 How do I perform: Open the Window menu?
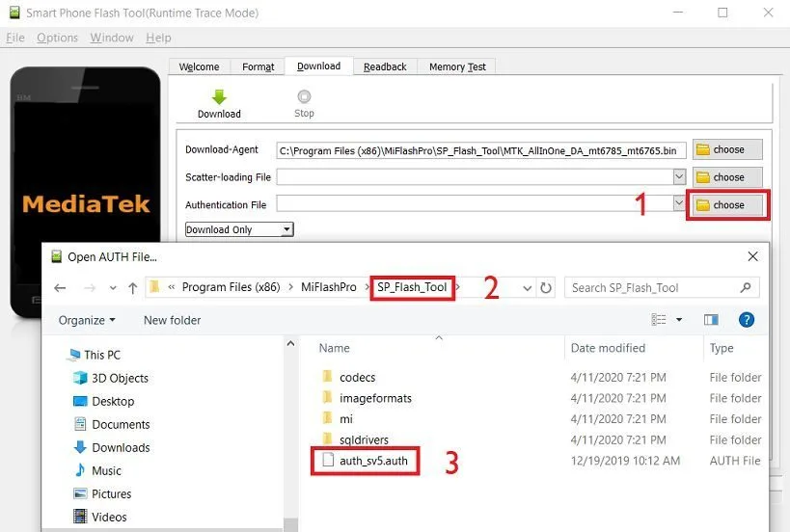coord(112,38)
